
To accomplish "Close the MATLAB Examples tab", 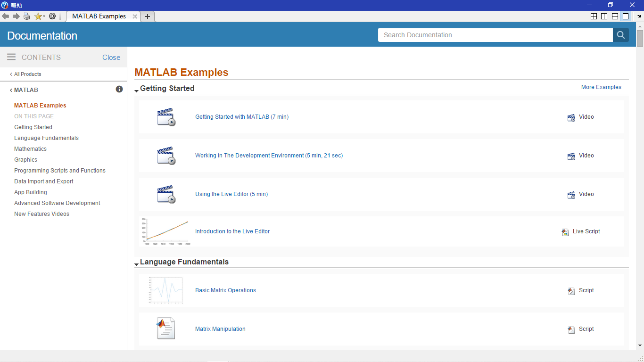I will (134, 16).
